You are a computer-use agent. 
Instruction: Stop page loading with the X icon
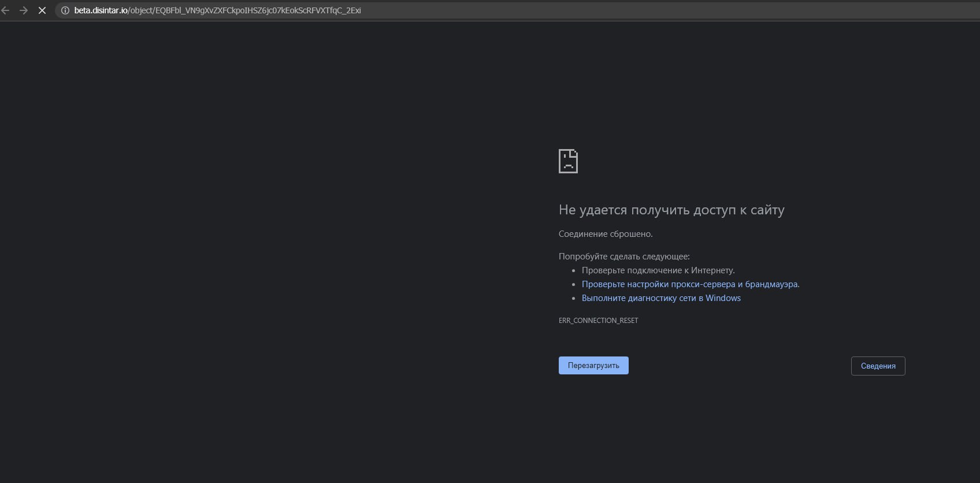tap(42, 10)
